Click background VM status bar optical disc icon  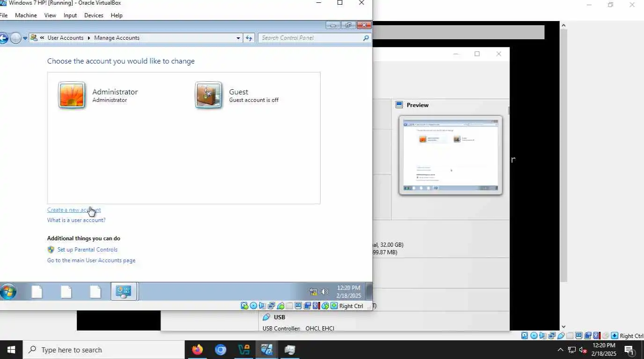pyautogui.click(x=534, y=336)
